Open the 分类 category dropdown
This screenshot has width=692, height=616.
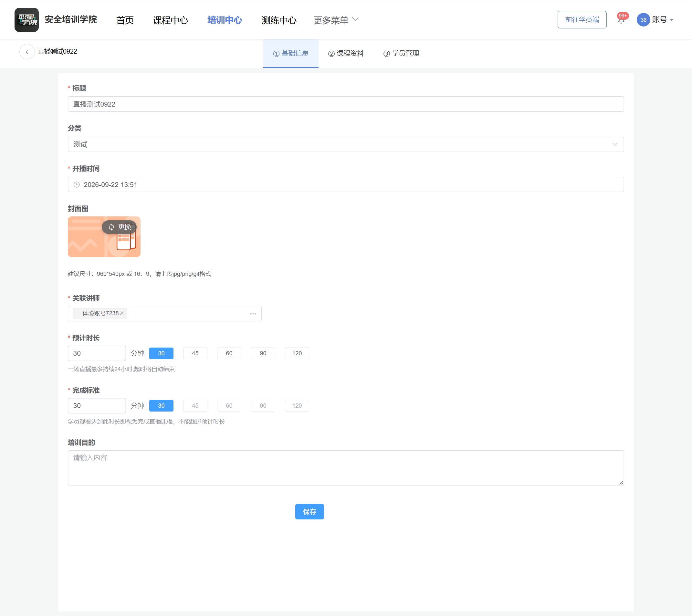tap(346, 144)
